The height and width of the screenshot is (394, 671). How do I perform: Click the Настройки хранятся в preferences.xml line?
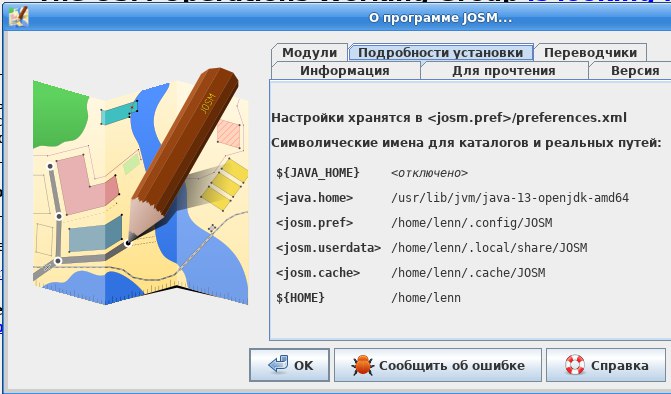[449, 118]
